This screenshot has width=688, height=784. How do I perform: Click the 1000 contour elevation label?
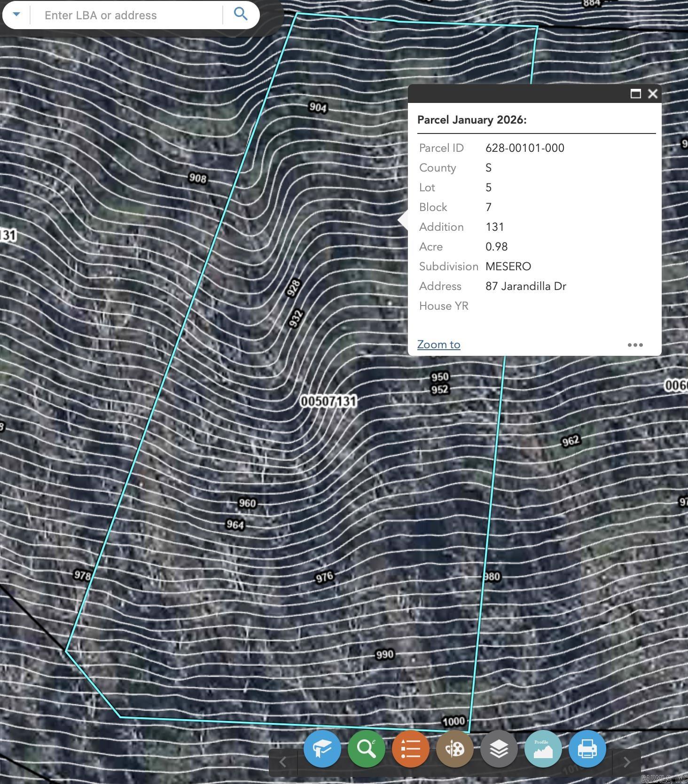(453, 721)
